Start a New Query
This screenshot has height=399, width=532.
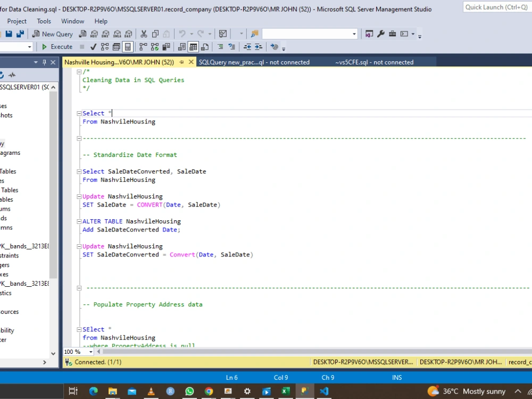coord(53,34)
